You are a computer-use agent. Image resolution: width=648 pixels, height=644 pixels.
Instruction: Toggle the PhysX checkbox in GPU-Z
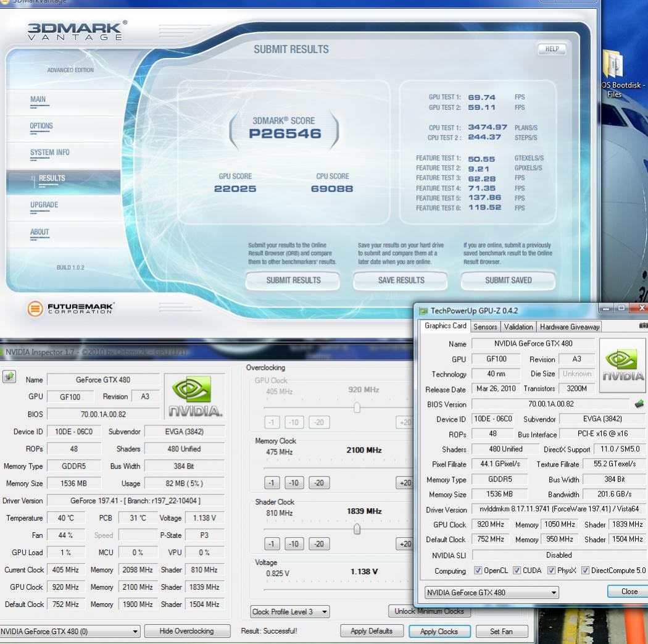pyautogui.click(x=551, y=571)
